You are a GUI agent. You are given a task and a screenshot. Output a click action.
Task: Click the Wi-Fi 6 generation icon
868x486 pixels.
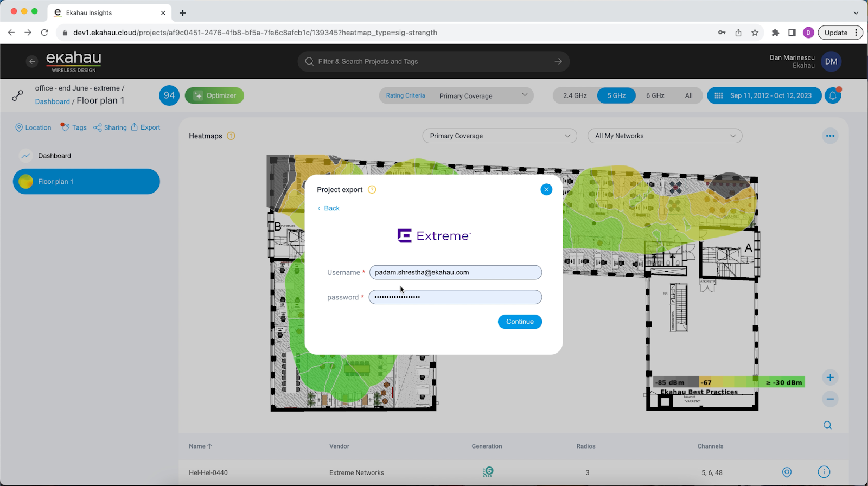coord(488,472)
